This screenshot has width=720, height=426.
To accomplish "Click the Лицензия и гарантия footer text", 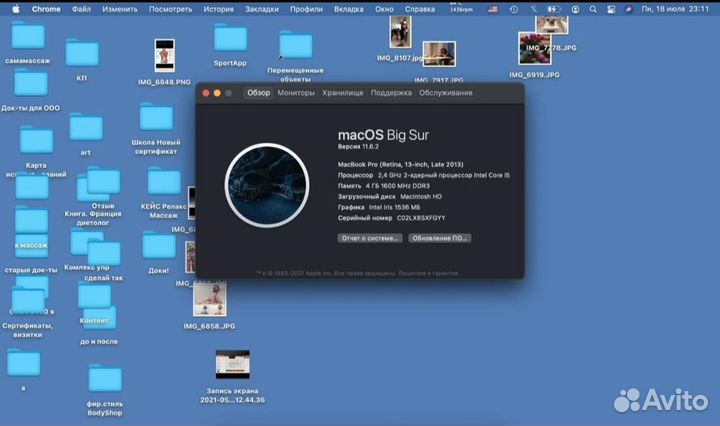I will pyautogui.click(x=428, y=273).
